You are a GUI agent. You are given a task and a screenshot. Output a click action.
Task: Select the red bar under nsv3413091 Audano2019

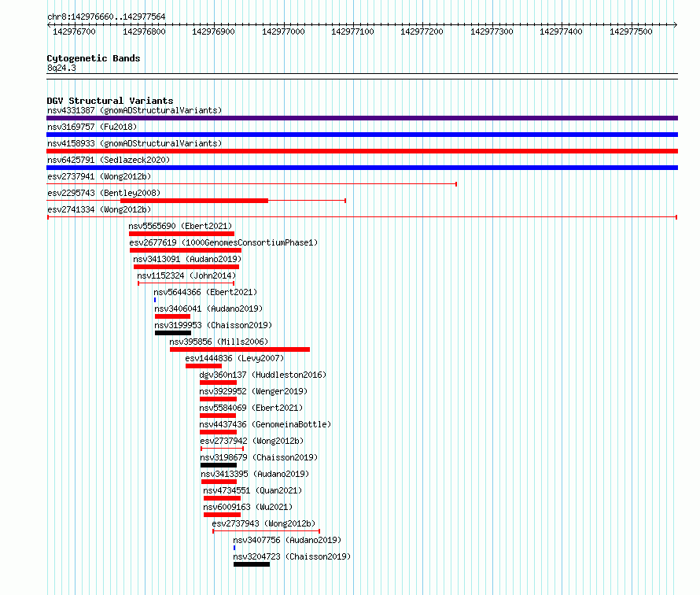coord(186,267)
